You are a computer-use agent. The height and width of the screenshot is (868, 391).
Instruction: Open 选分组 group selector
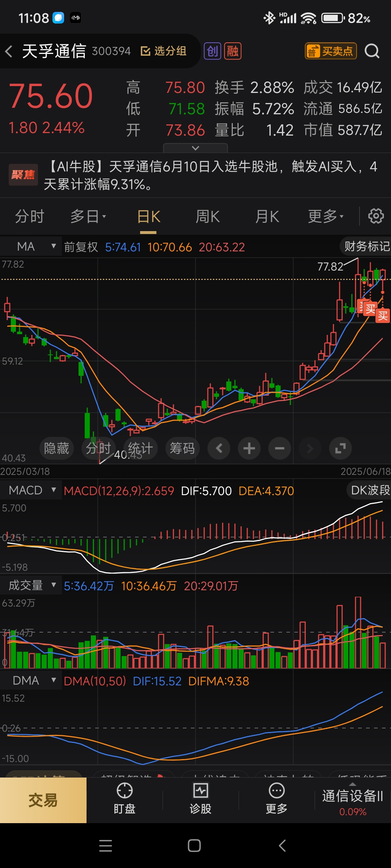point(163,51)
